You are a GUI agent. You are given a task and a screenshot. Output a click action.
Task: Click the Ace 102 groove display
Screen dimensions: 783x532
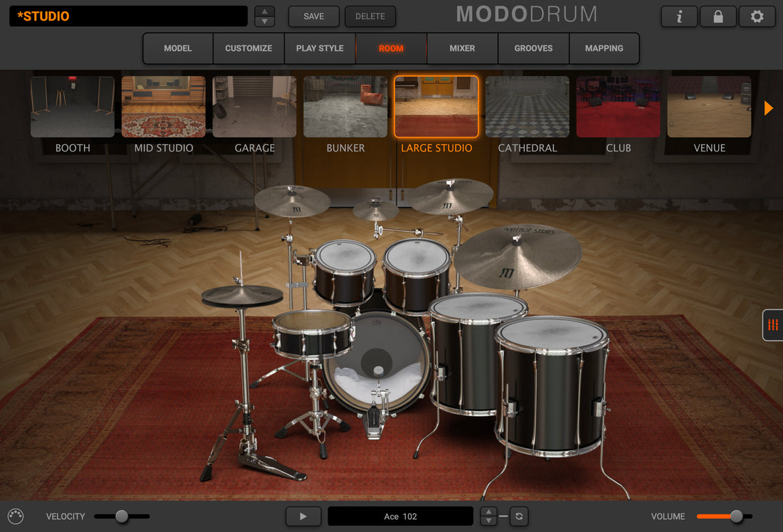pos(401,516)
